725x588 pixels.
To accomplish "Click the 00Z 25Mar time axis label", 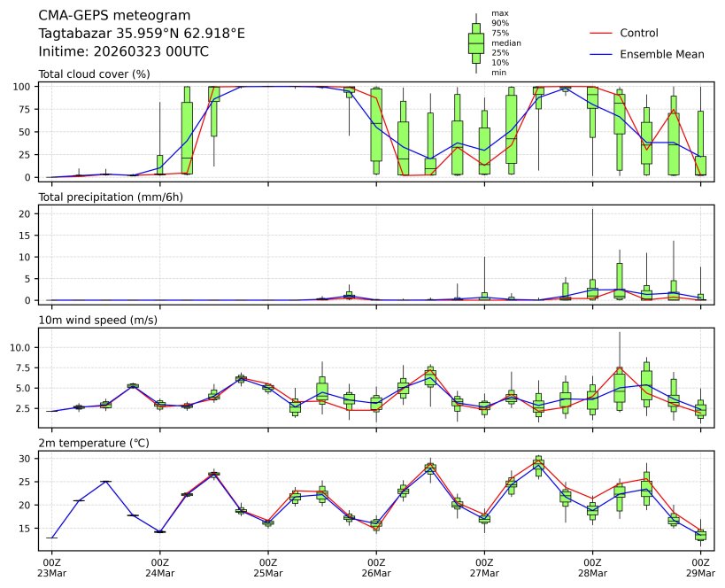I will pos(268,567).
